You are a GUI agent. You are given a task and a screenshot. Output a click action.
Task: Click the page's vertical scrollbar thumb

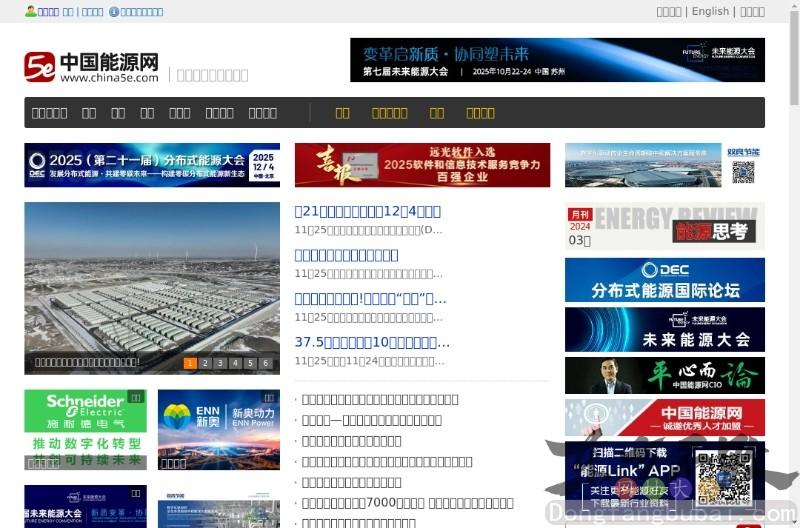point(794,57)
